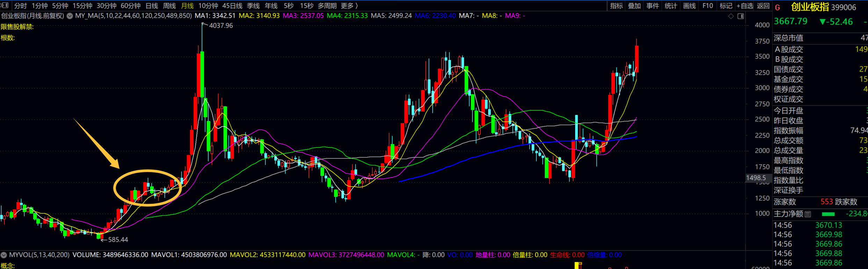
Task: Open the 画线 drawing tools
Action: tap(689, 6)
